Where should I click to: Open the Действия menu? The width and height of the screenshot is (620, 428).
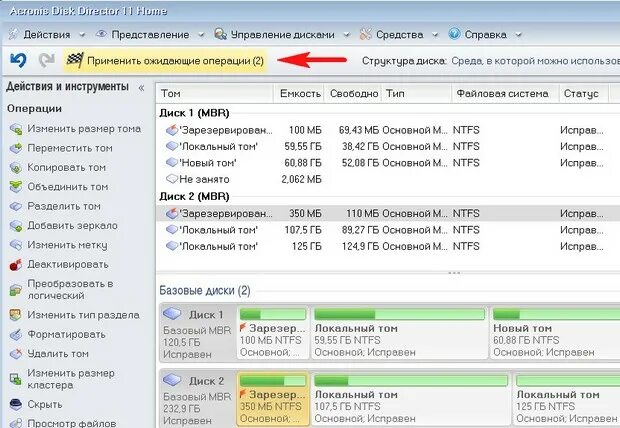tap(46, 35)
